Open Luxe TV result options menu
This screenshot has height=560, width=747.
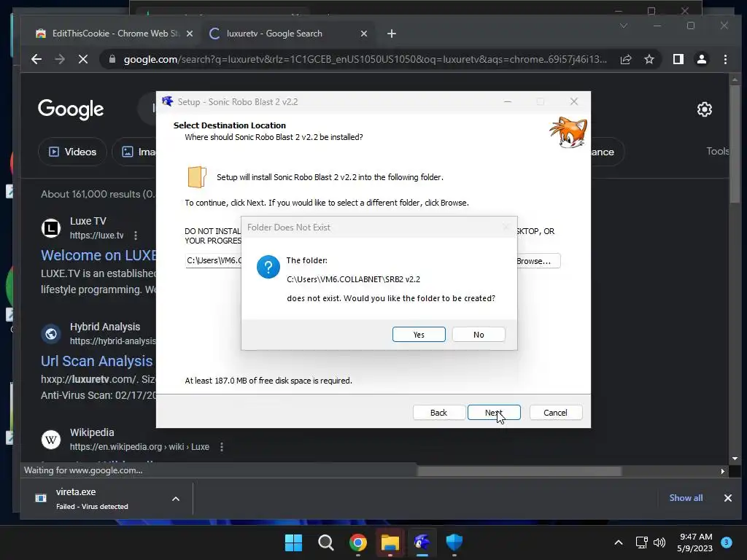[x=136, y=236]
